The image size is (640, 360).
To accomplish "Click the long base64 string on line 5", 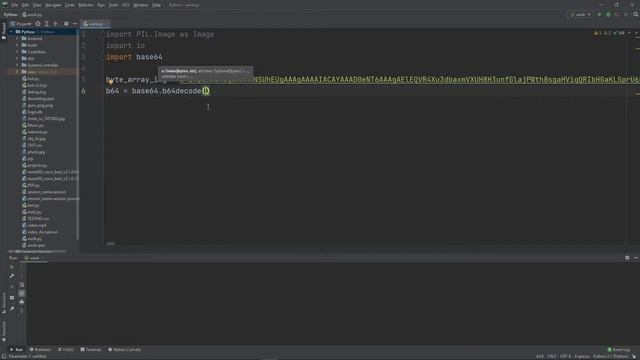I will (x=410, y=80).
